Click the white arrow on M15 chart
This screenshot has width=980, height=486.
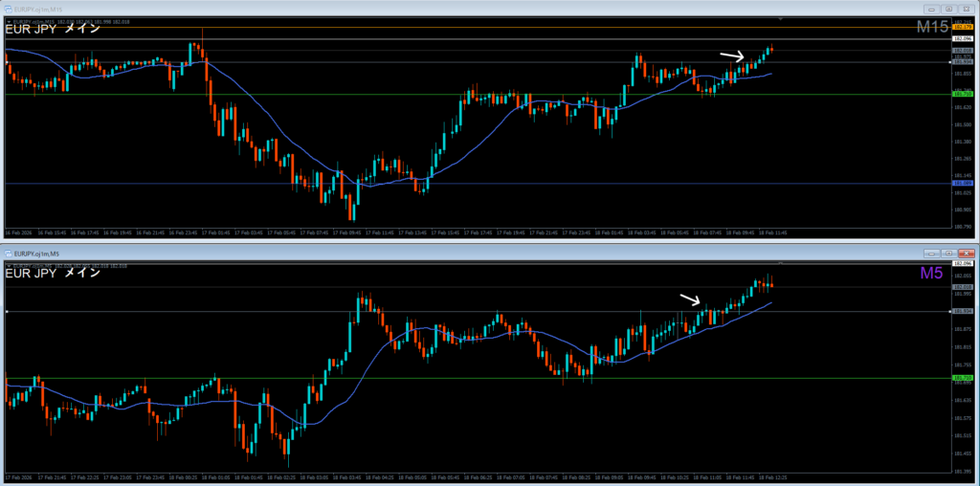(x=731, y=57)
